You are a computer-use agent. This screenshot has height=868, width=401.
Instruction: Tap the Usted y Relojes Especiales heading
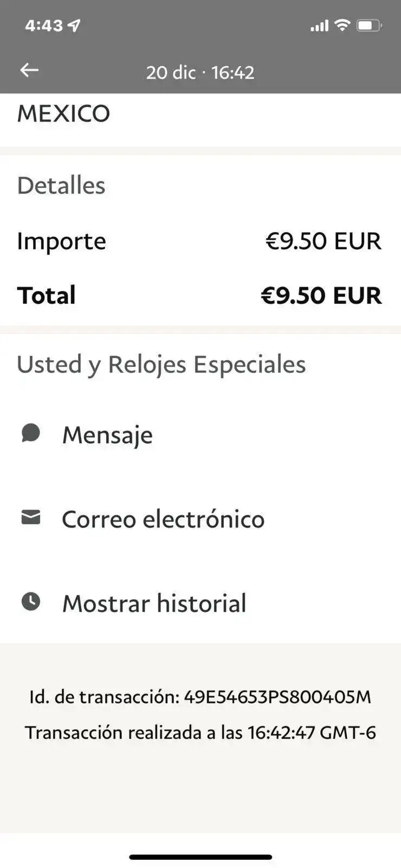point(161,365)
